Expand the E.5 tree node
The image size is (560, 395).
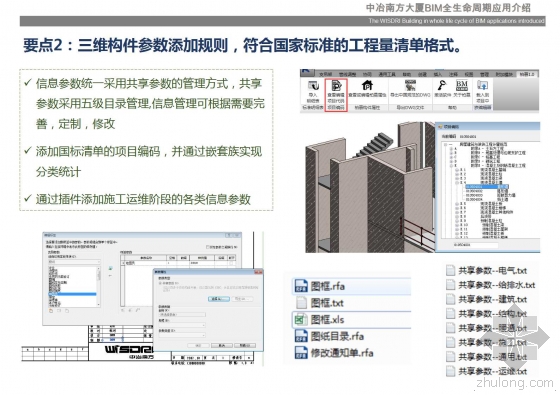pyautogui.click(x=457, y=204)
